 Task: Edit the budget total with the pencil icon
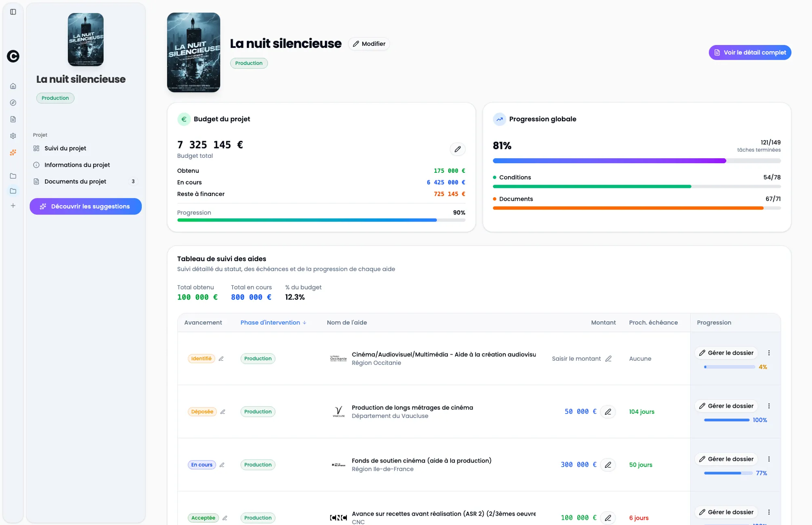tap(457, 149)
